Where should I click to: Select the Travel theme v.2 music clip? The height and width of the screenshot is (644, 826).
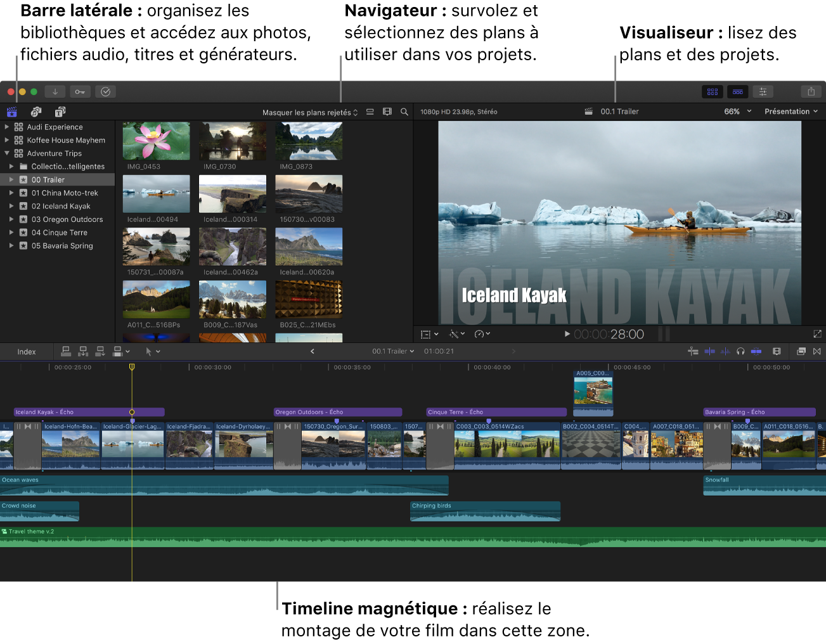click(413, 537)
